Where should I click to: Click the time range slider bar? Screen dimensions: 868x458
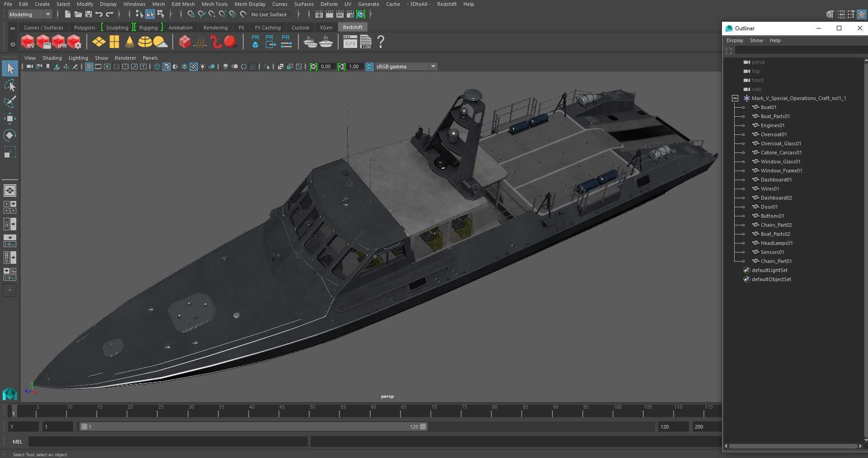click(x=253, y=427)
